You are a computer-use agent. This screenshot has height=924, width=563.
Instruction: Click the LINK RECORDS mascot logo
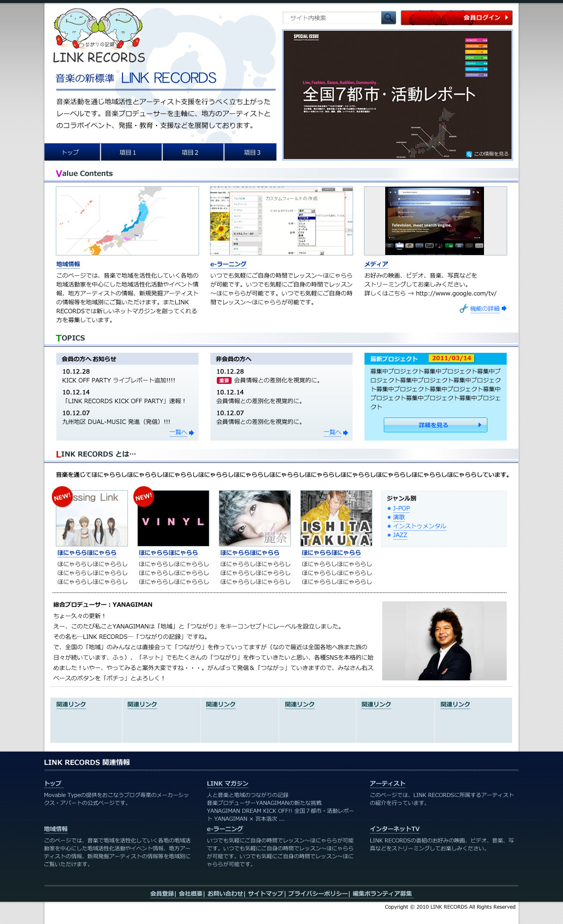pyautogui.click(x=99, y=36)
